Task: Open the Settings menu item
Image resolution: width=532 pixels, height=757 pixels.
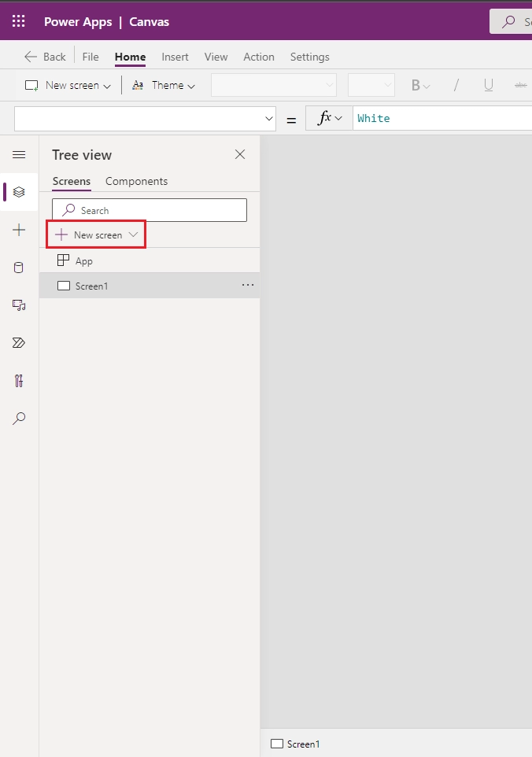Action: (309, 57)
